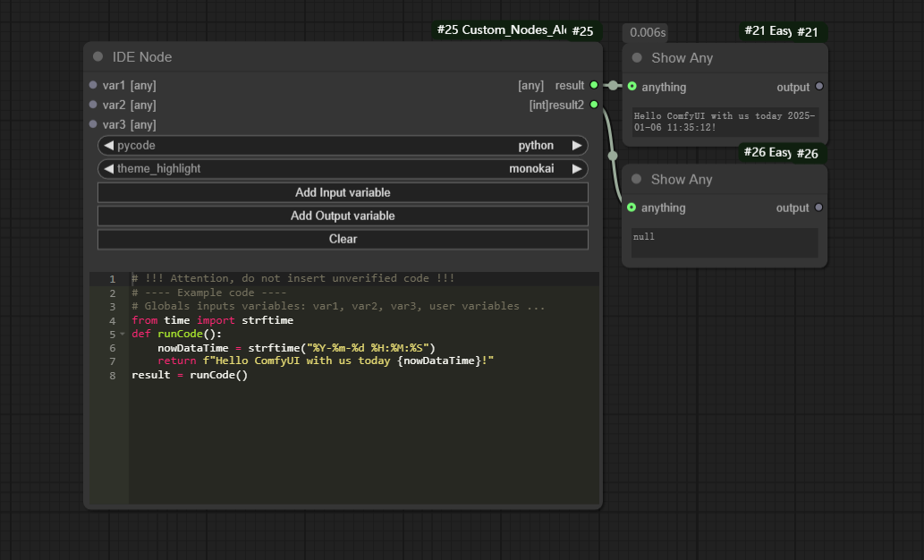
Task: Click the Hello ComfyUI output text box
Action: (725, 122)
